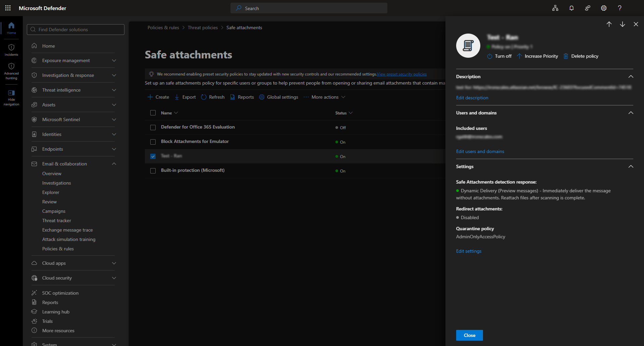
Task: Collapse Users and domains section chevron
Action: coord(631,113)
